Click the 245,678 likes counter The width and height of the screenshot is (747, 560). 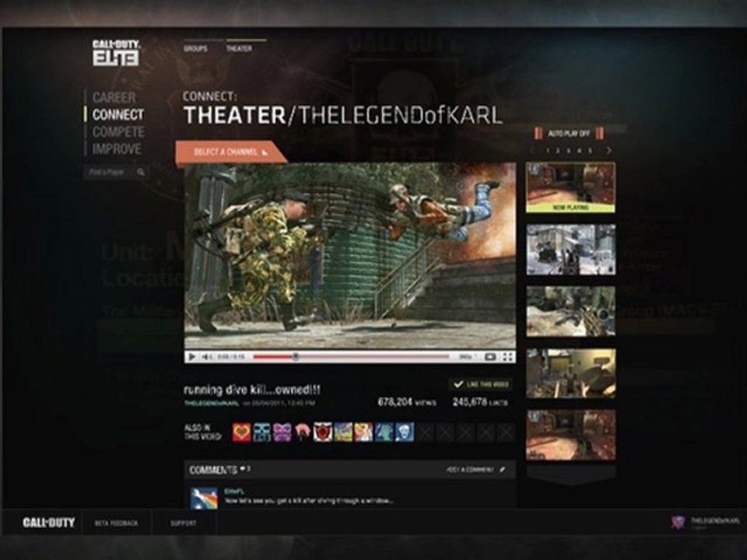point(480,402)
